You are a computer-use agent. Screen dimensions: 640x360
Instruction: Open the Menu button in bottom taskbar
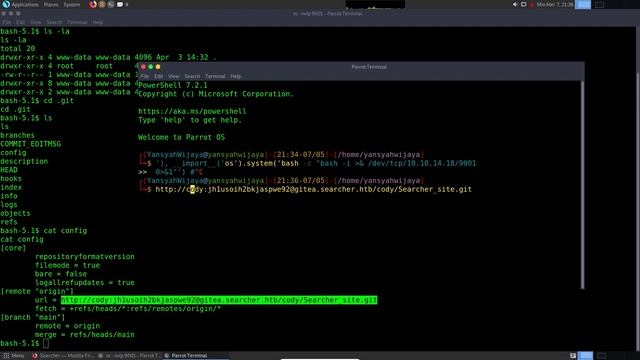pyautogui.click(x=13, y=356)
